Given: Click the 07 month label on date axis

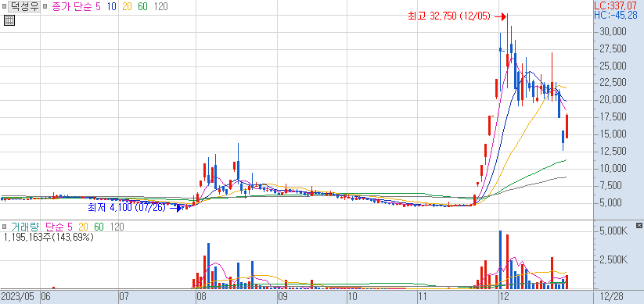Looking at the screenshot, I should point(124,296).
